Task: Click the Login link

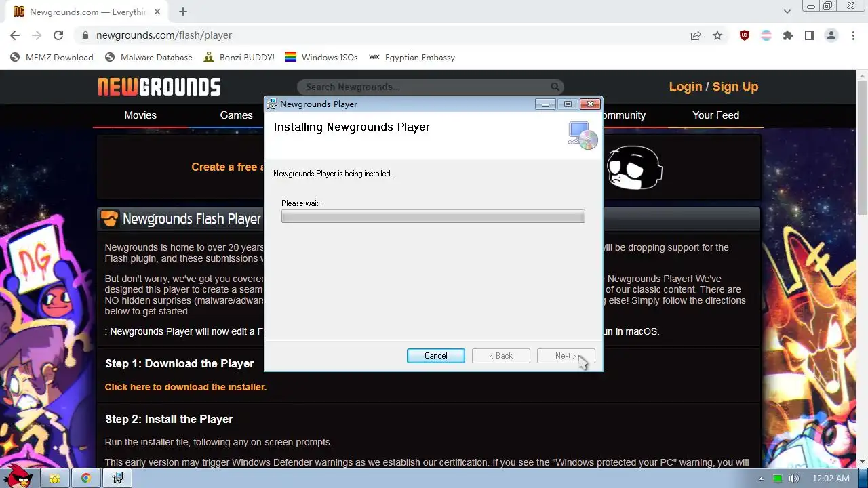Action: (685, 87)
